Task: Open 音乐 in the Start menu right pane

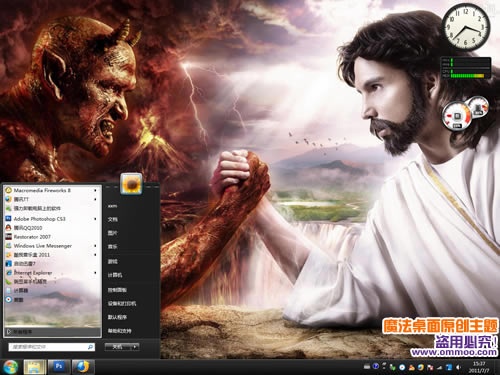Action: click(x=112, y=247)
